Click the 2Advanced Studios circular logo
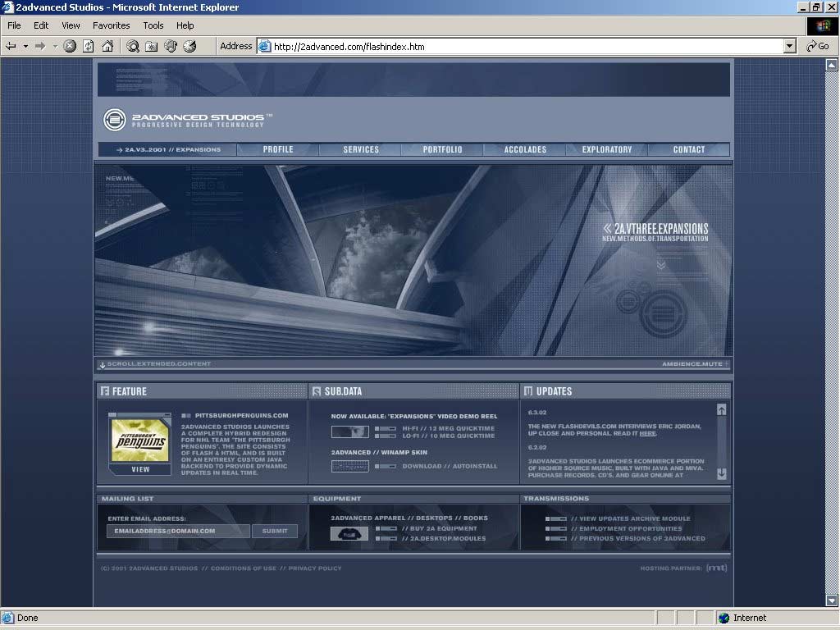This screenshot has height=630, width=840. pos(115,120)
